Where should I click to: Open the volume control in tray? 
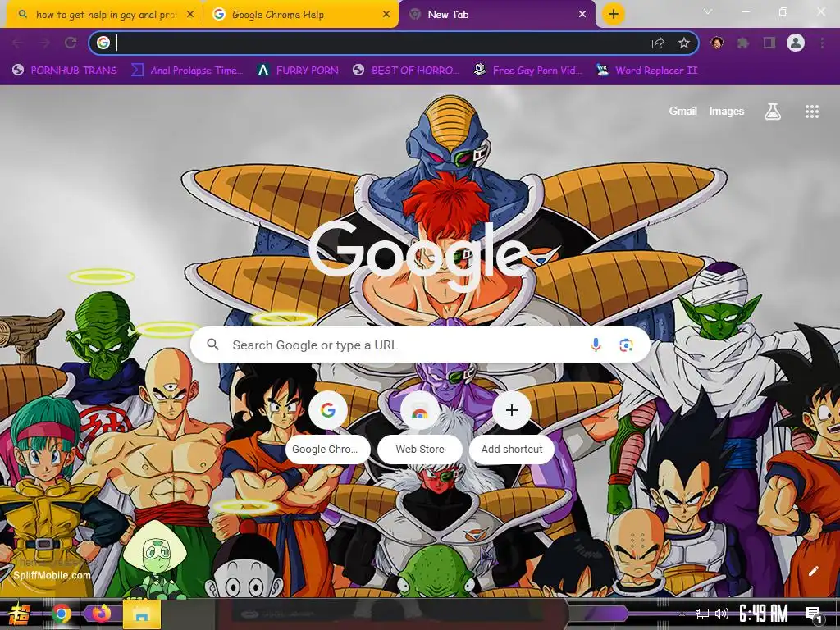(x=722, y=614)
